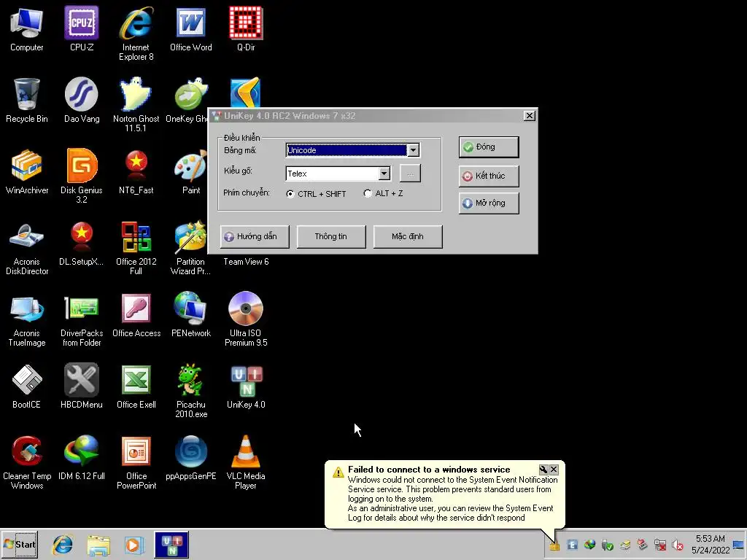This screenshot has height=560, width=747.
Task: Open Office Exell desktop icon
Action: pyautogui.click(x=136, y=386)
